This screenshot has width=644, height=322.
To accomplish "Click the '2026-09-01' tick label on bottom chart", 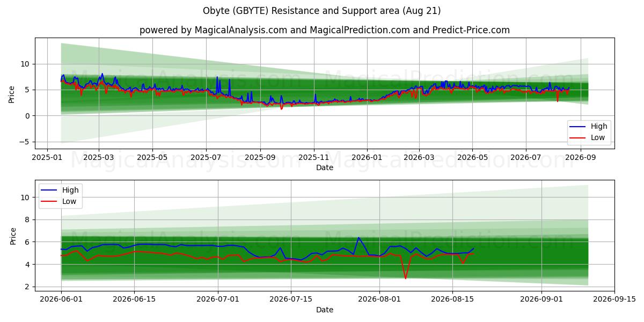I will [541, 300].
